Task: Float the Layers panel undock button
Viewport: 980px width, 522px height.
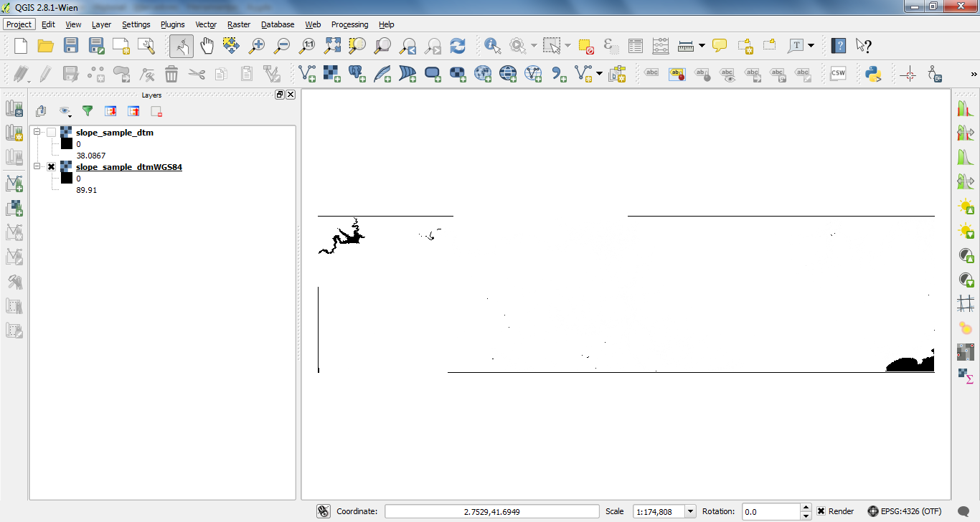Action: point(280,95)
